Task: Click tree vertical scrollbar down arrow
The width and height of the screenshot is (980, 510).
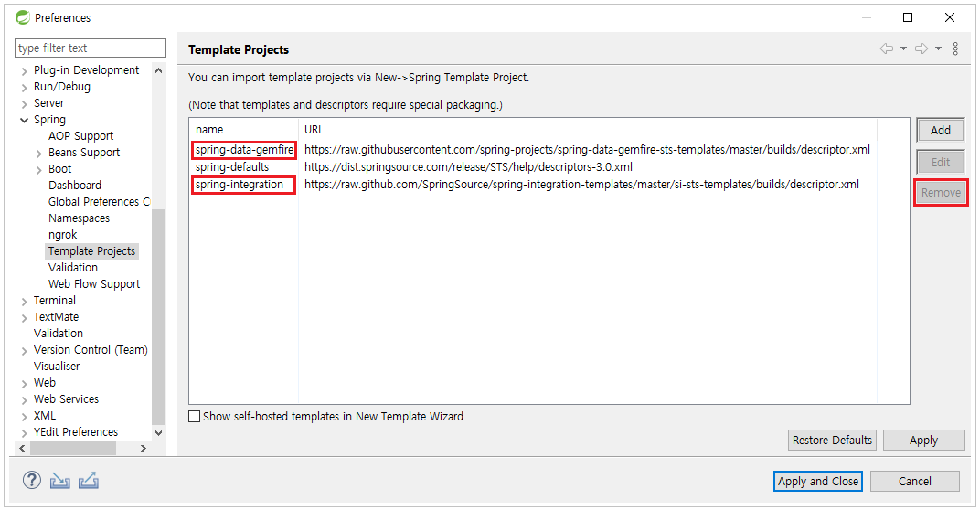Action: pos(159,432)
